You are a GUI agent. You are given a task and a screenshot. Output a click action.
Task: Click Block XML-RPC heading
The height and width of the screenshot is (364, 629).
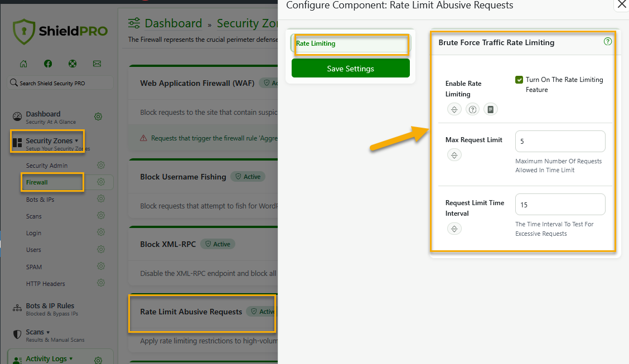[x=168, y=244]
